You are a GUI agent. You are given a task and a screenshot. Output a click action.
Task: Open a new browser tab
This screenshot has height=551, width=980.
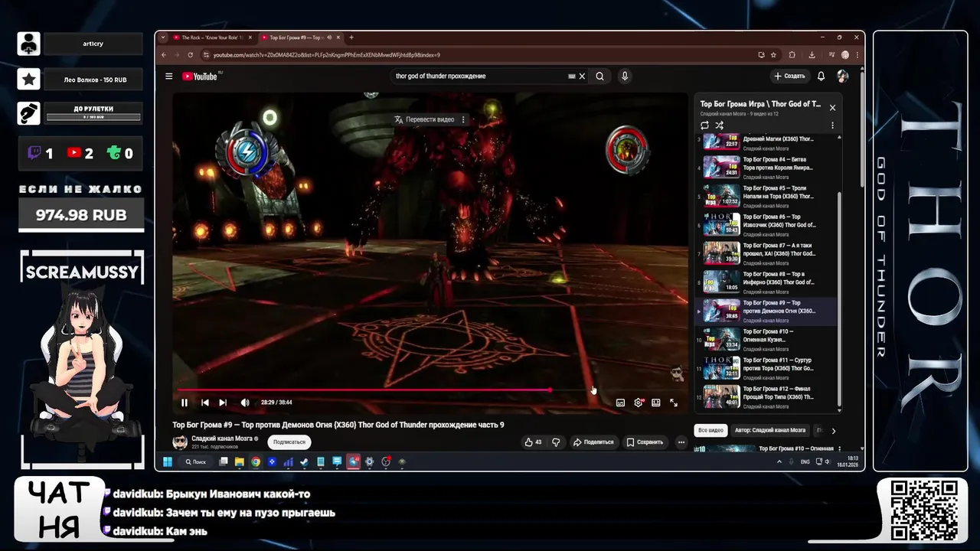[351, 37]
